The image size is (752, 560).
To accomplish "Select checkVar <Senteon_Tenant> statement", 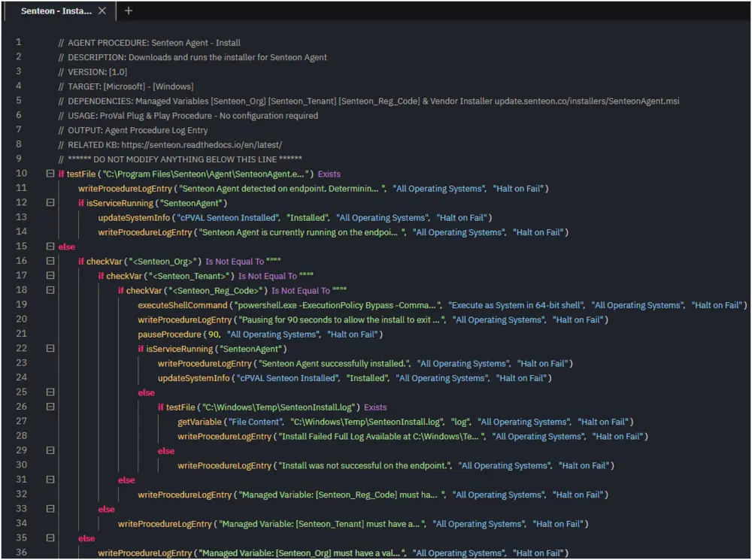I will (206, 276).
